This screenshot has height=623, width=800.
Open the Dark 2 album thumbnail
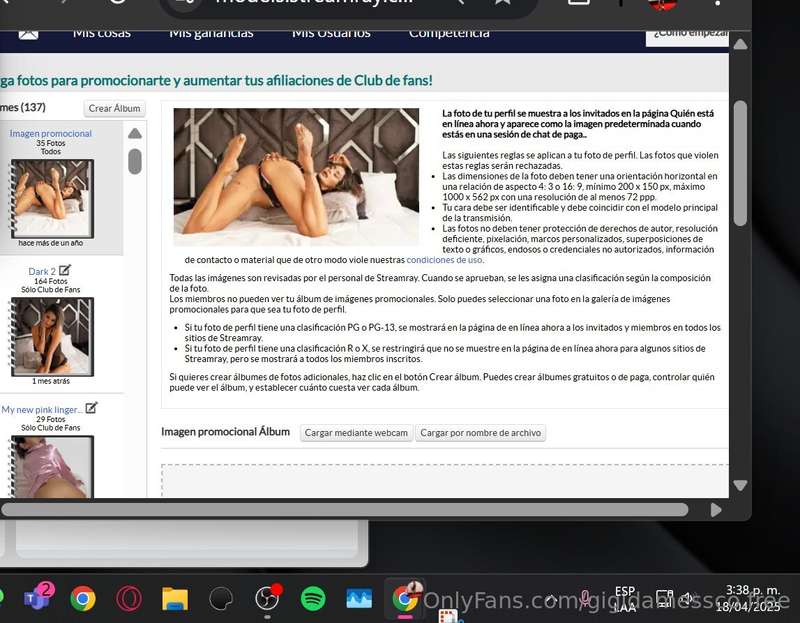53,337
